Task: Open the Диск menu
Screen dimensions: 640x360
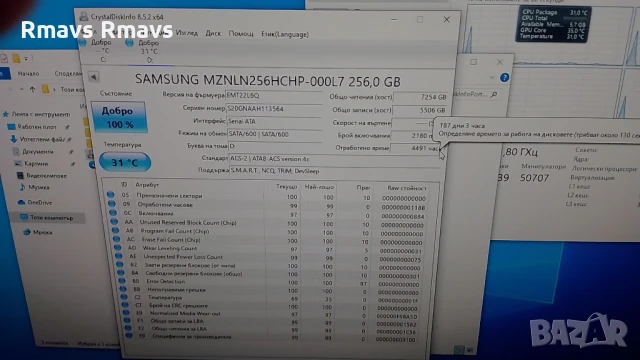Action: tap(213, 33)
